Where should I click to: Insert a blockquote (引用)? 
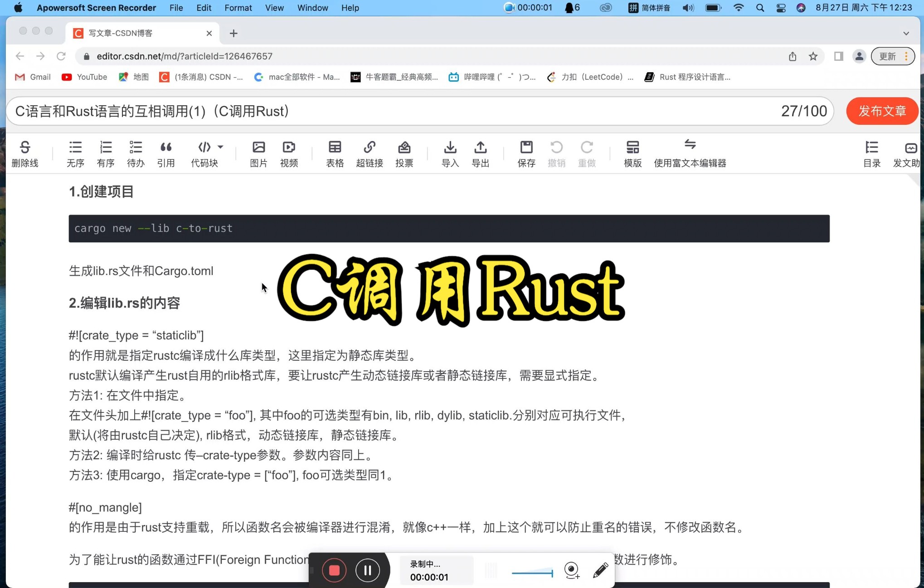point(166,153)
